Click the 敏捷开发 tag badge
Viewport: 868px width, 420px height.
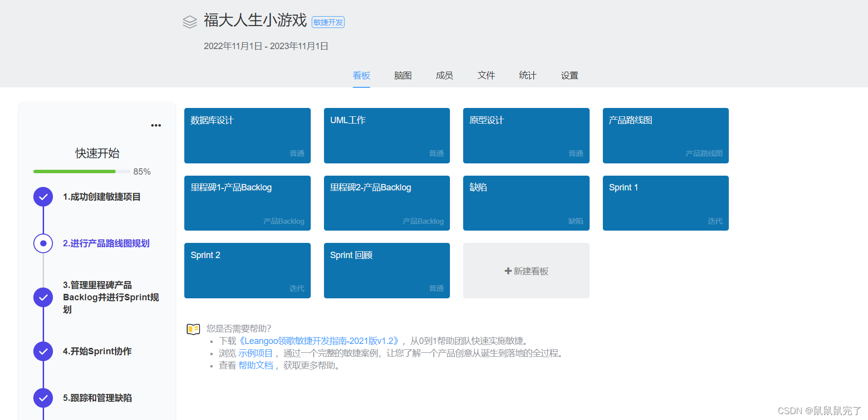tap(328, 22)
